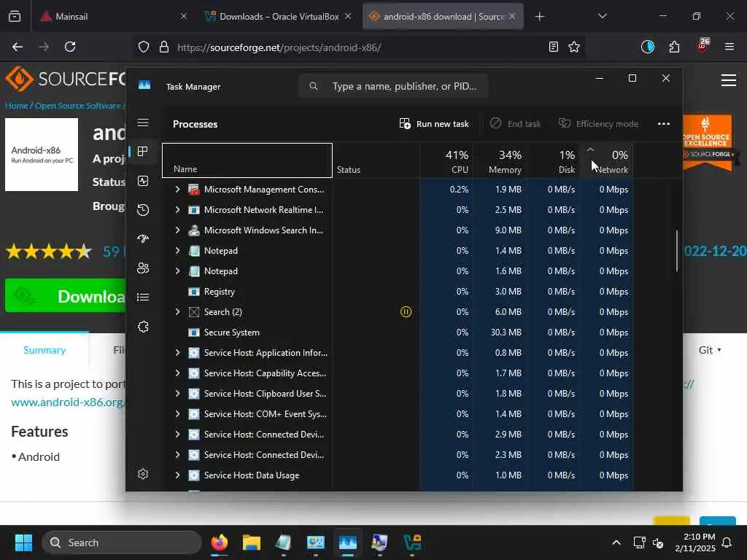The width and height of the screenshot is (747, 560).
Task: Click the three-dot more options button
Action: pyautogui.click(x=664, y=124)
